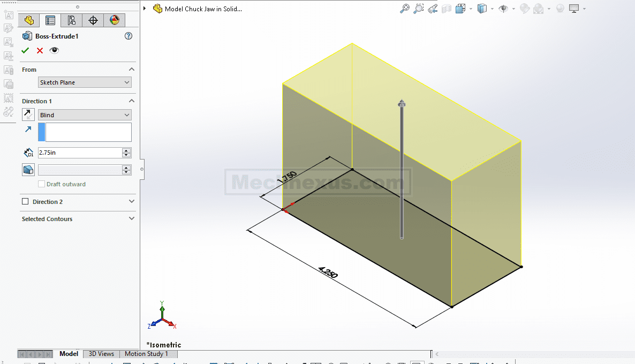The width and height of the screenshot is (635, 364).
Task: Open the Blind end condition dropdown
Action: tap(85, 115)
